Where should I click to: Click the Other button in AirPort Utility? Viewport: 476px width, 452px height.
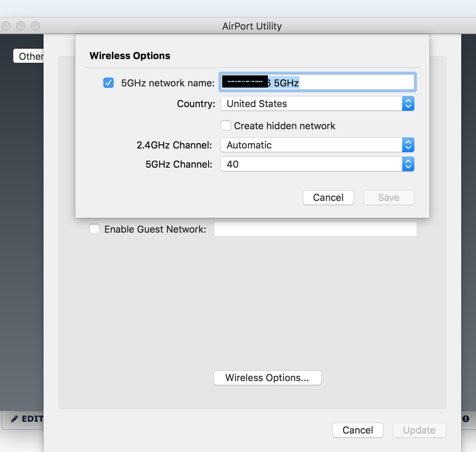pyautogui.click(x=29, y=56)
